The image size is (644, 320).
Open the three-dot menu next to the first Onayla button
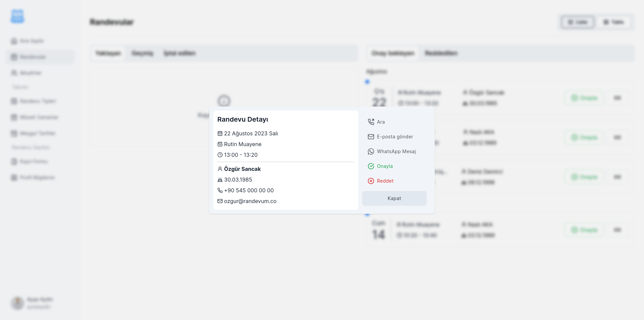coord(618,98)
